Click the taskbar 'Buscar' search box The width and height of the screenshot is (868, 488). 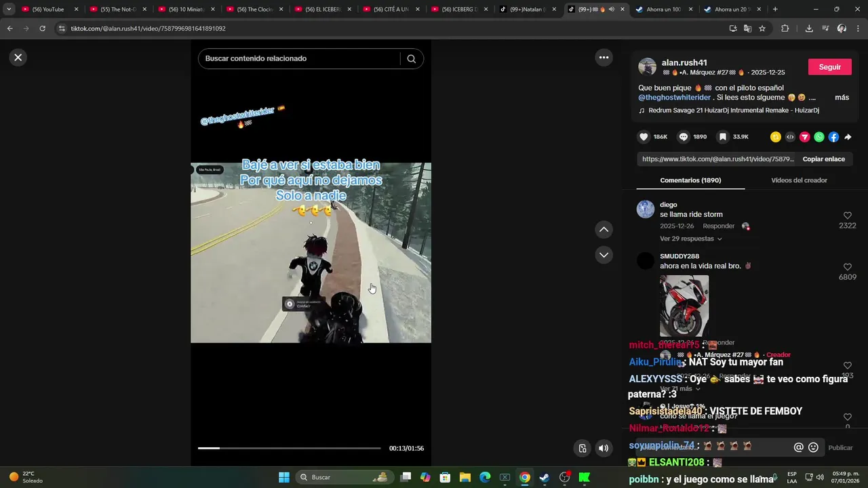coord(344,477)
